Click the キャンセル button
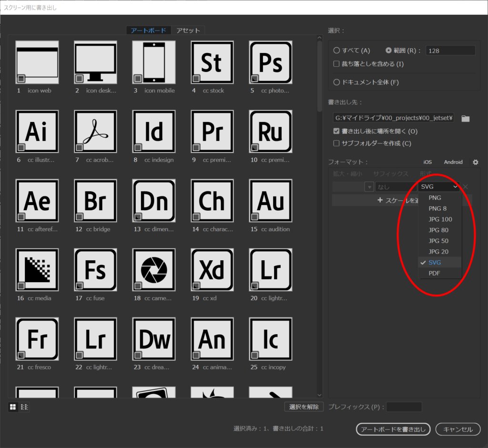The width and height of the screenshot is (488, 448). coord(458,429)
